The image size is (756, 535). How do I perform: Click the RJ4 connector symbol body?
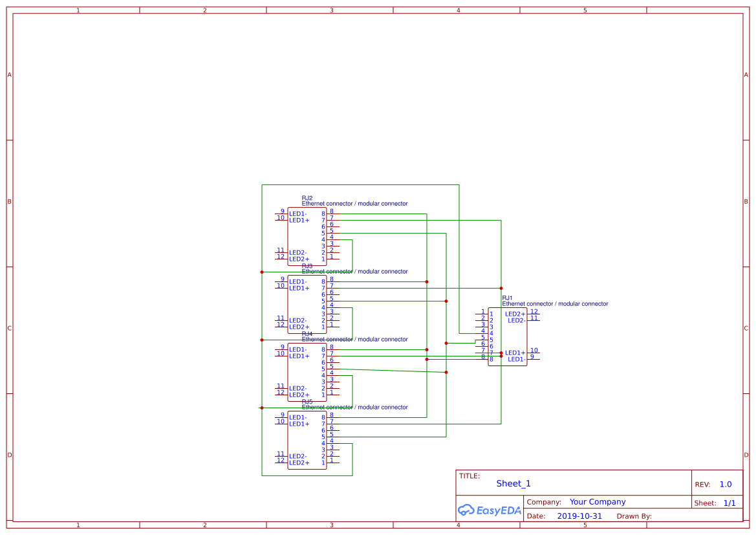tap(307, 372)
